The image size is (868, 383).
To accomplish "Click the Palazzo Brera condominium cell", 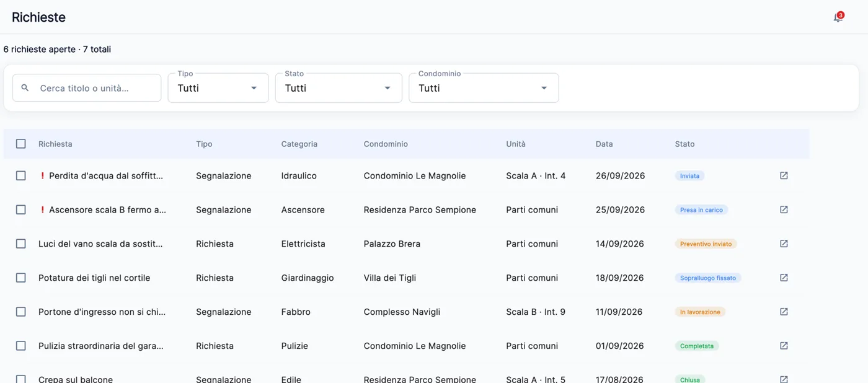I will 392,244.
